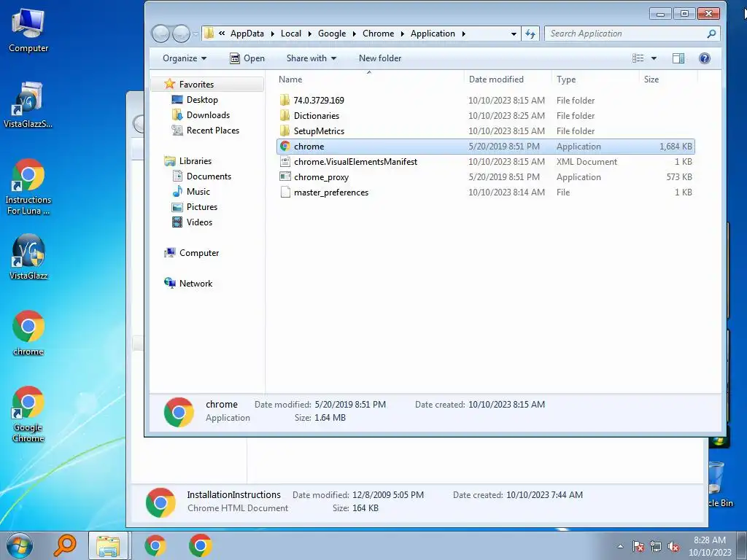Click Local in the breadcrumb path
The image size is (747, 560).
pos(290,34)
